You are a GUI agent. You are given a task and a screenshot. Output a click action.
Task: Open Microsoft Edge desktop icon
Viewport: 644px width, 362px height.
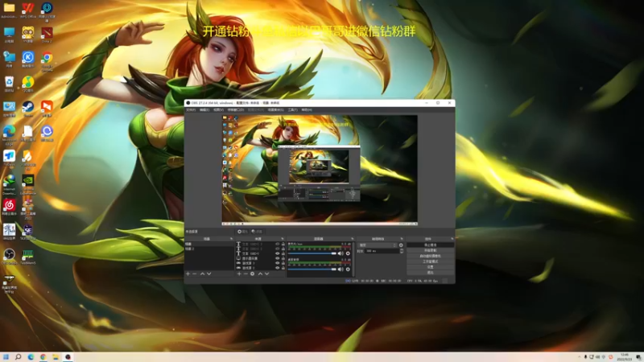[9, 135]
